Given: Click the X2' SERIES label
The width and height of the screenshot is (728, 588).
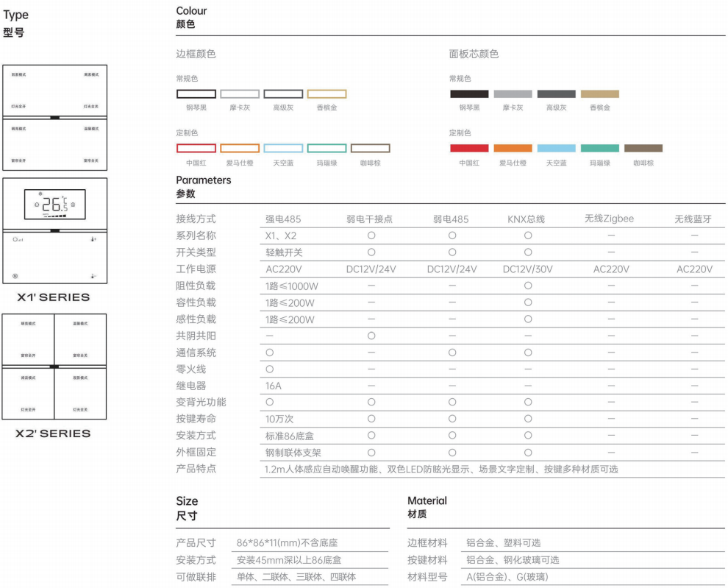Looking at the screenshot, I should point(54,433).
